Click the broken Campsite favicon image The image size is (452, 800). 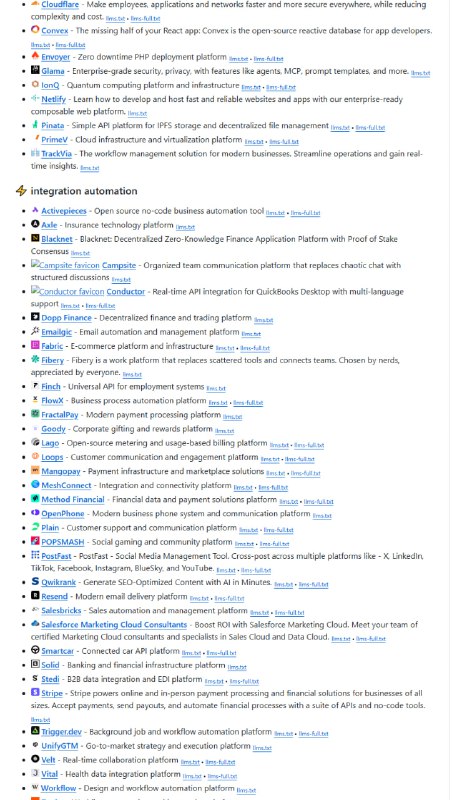65,265
